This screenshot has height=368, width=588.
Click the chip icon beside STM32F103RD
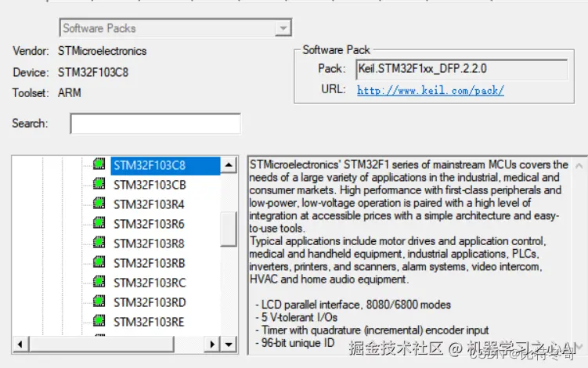[99, 301]
